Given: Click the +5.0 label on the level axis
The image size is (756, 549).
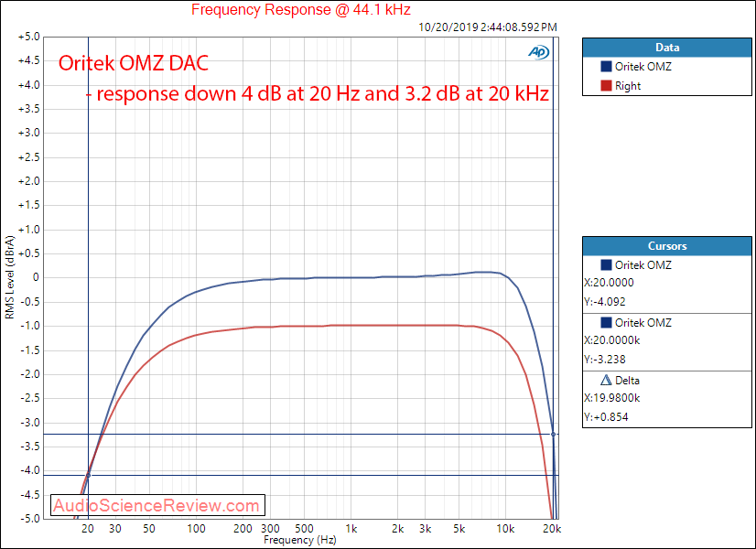Looking at the screenshot, I should click(x=29, y=38).
